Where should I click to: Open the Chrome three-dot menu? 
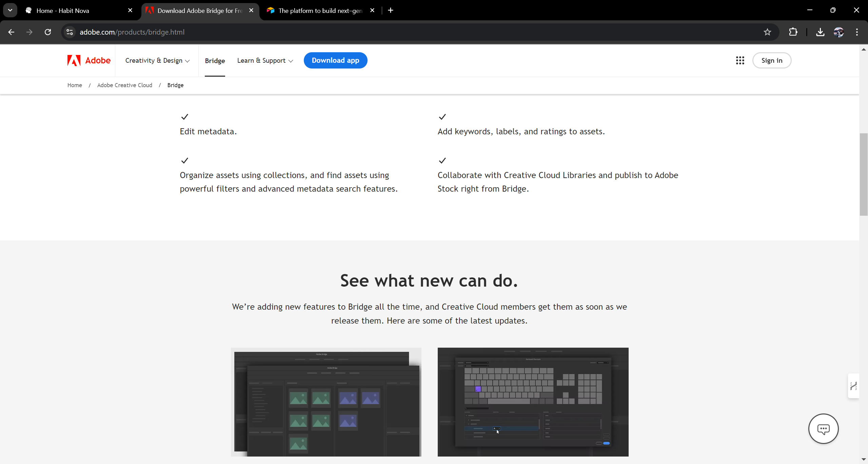857,32
